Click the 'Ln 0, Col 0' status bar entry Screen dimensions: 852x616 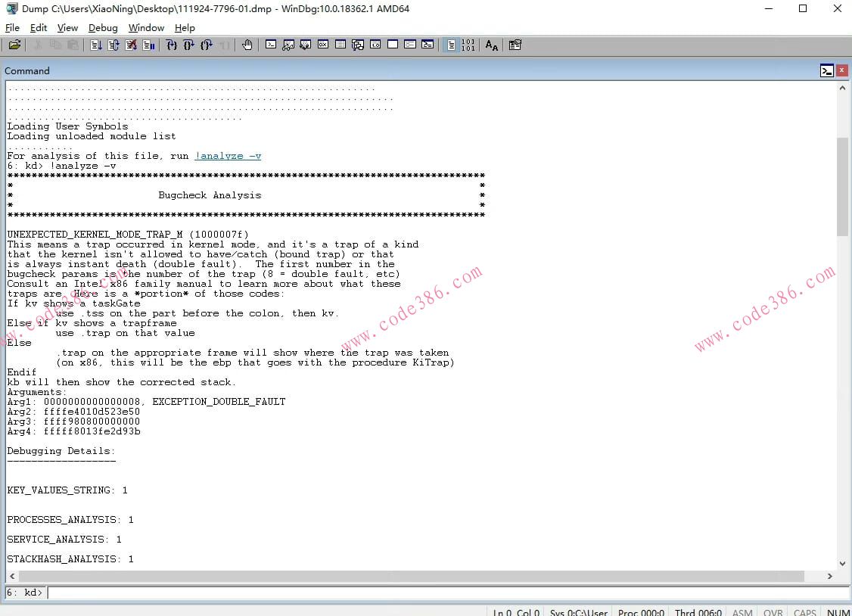(x=515, y=612)
